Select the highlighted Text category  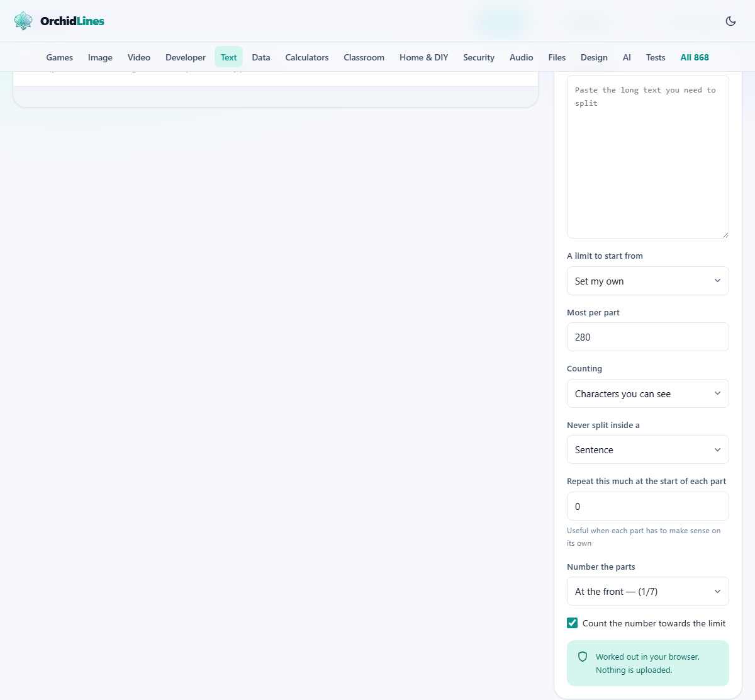coord(228,57)
